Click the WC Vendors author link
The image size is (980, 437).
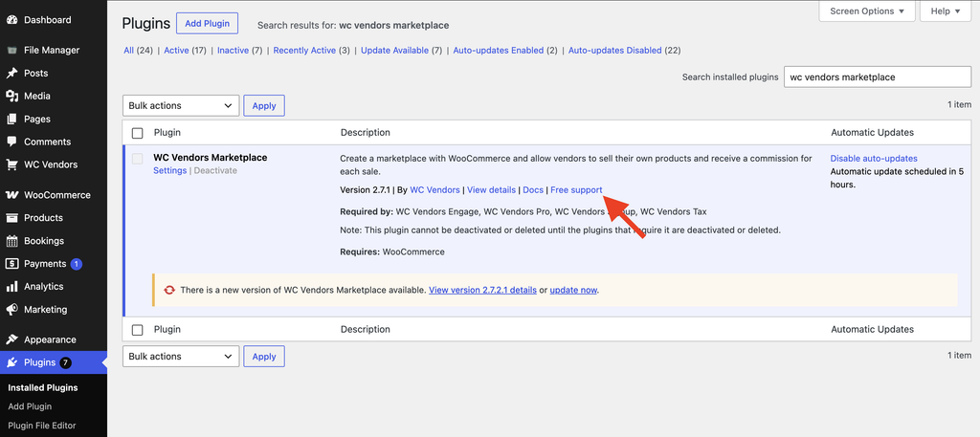435,189
